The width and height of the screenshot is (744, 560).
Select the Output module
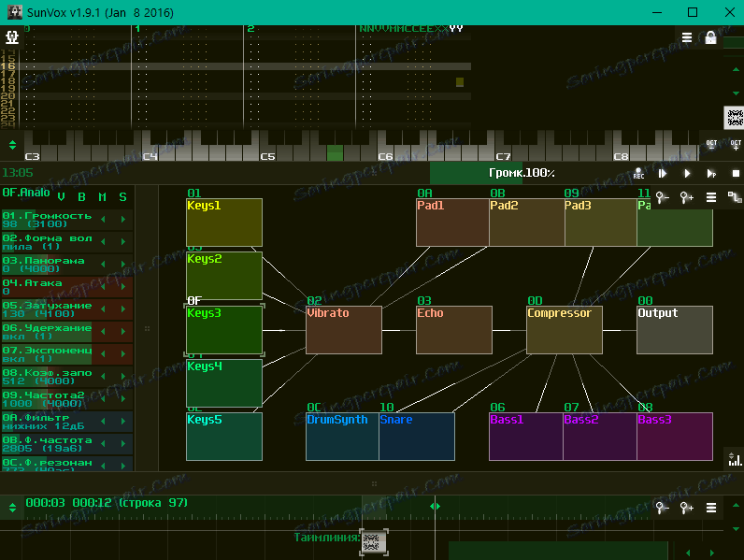pos(674,330)
